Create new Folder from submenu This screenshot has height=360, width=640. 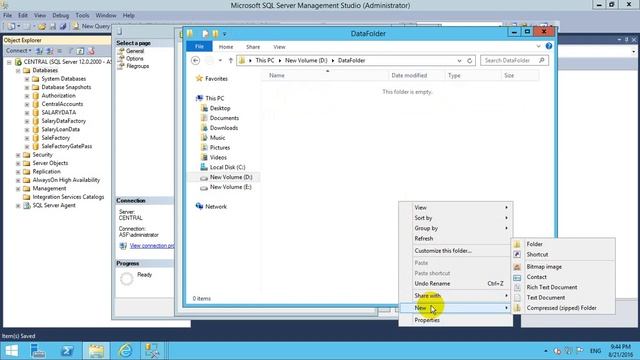click(563, 244)
